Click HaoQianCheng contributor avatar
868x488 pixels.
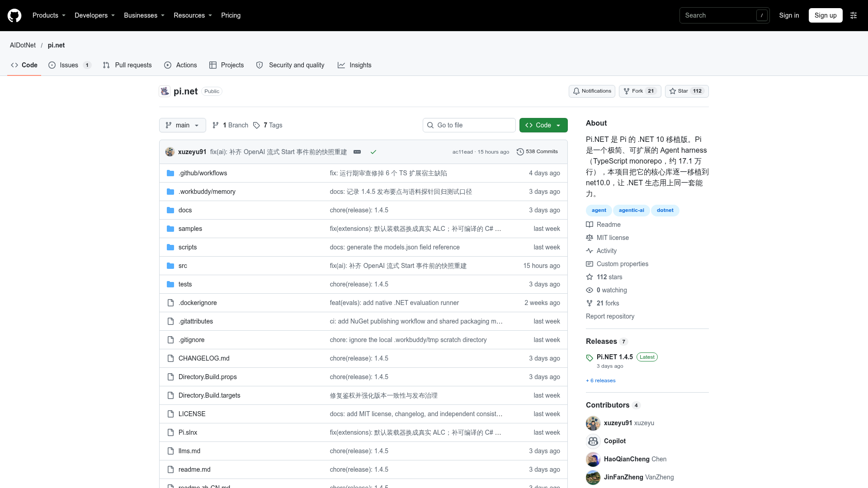[593, 459]
